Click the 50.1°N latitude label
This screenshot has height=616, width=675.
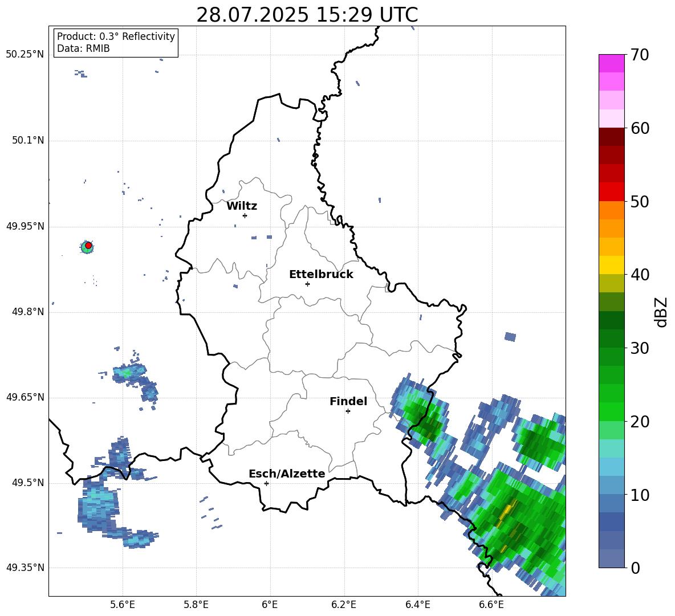tap(28, 141)
